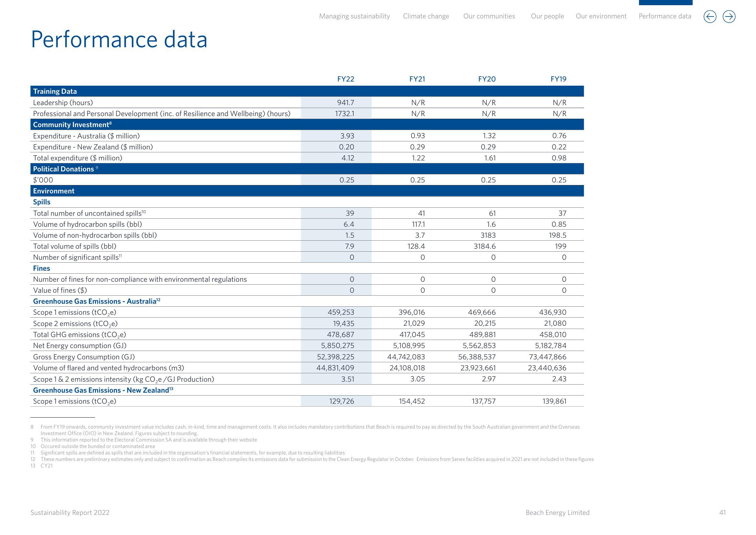This screenshot has height=535, width=756.
Task: Click Greenhouse Gas Emissions - Australia subheading
Action: [x=97, y=301]
